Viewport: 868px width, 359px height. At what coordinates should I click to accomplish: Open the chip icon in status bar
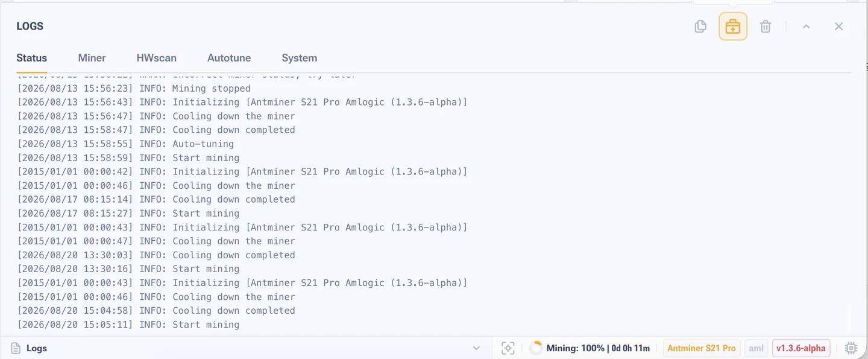pos(851,348)
